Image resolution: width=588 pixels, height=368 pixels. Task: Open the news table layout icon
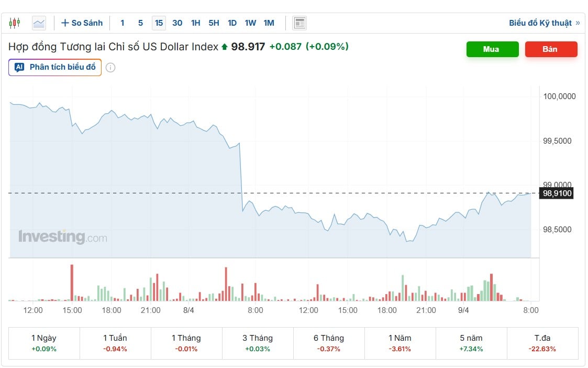pyautogui.click(x=299, y=23)
